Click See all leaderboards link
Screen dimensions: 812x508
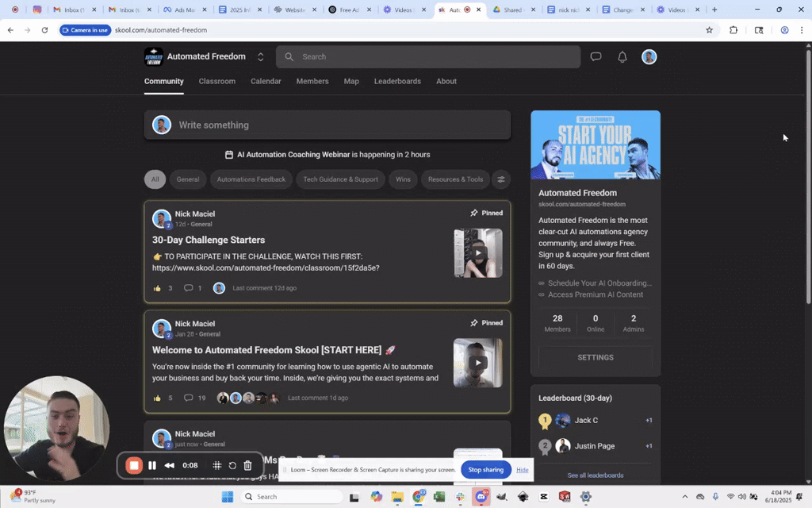pyautogui.click(x=595, y=475)
